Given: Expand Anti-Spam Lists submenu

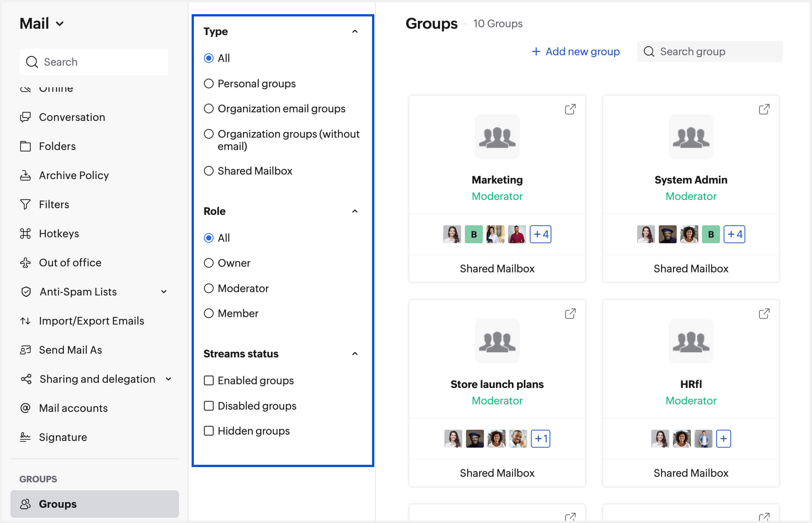Looking at the screenshot, I should [164, 292].
